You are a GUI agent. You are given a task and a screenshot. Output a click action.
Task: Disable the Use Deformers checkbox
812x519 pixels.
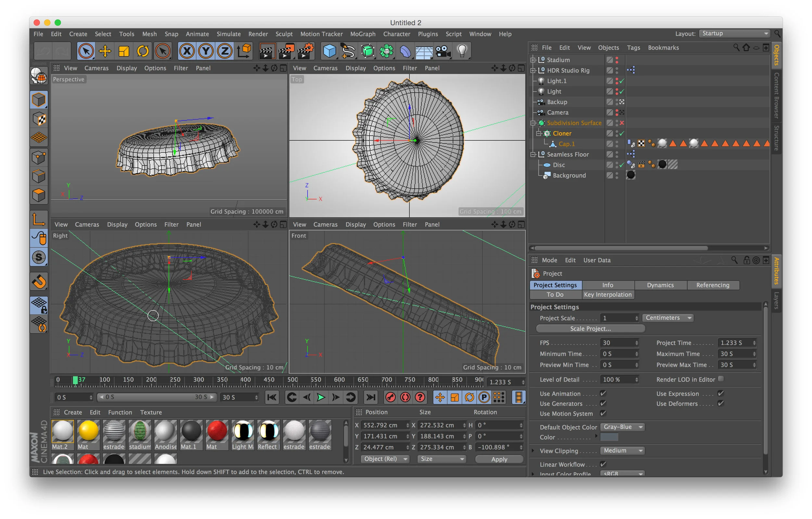[x=721, y=403]
